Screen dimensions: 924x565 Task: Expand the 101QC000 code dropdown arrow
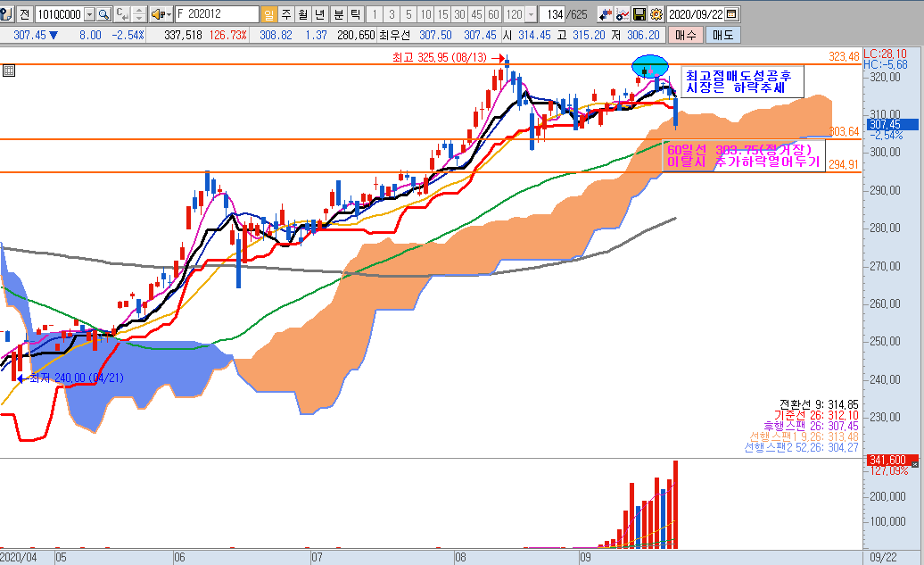click(x=89, y=14)
